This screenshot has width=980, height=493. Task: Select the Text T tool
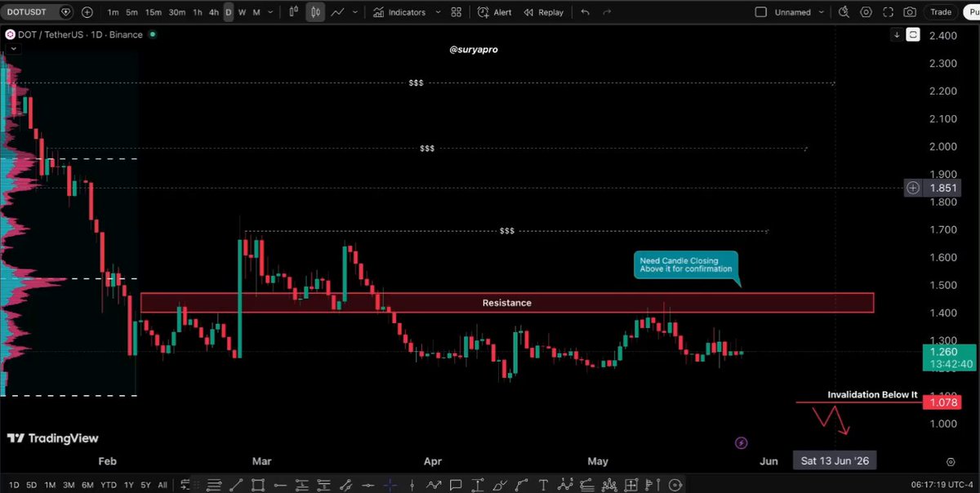[543, 484]
